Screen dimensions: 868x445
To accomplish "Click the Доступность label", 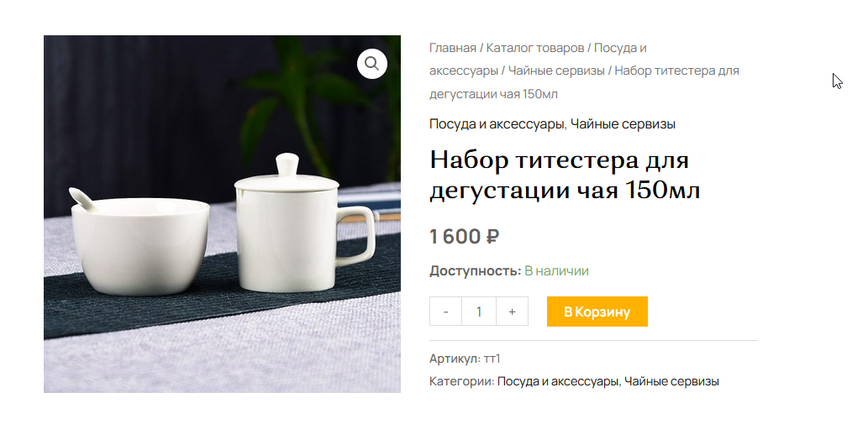I will tap(475, 271).
